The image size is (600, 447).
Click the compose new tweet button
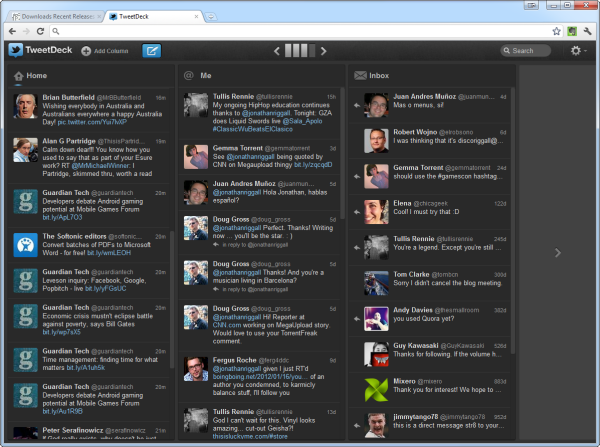pos(152,50)
